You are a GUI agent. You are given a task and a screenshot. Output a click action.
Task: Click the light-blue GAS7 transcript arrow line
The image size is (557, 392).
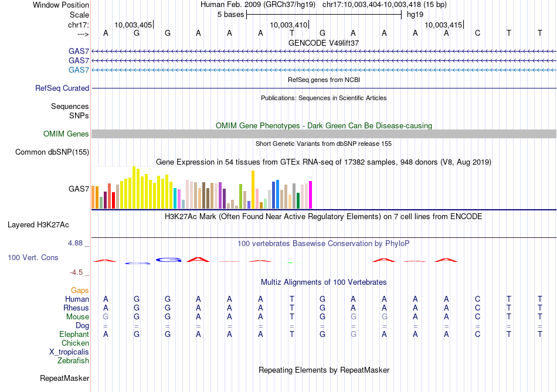(x=324, y=70)
